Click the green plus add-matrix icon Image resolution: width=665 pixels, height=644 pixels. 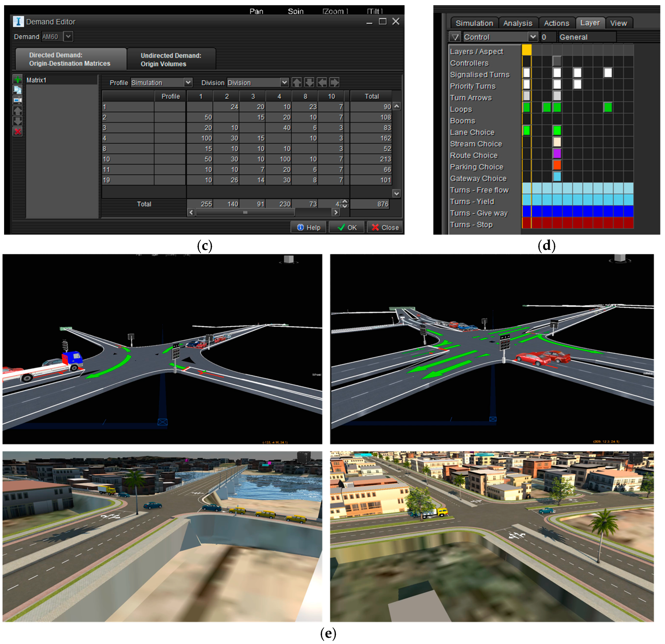[18, 80]
